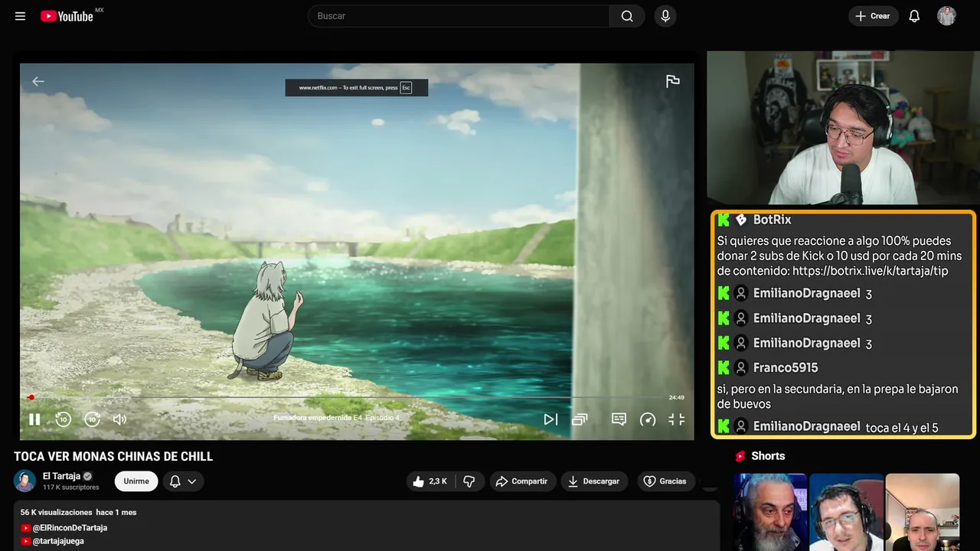This screenshot has height=551, width=980.
Task: Skip forward 10 seconds in the player
Action: [x=92, y=419]
